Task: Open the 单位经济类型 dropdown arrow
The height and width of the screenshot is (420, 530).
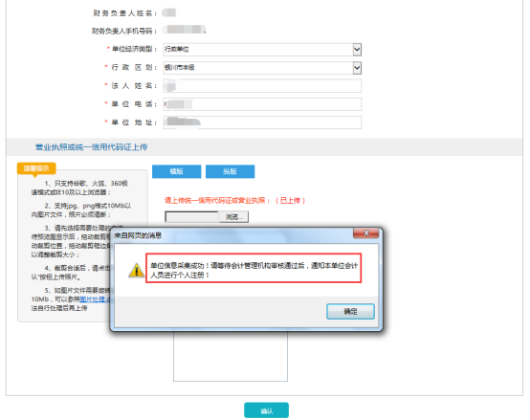Action: pyautogui.click(x=357, y=50)
